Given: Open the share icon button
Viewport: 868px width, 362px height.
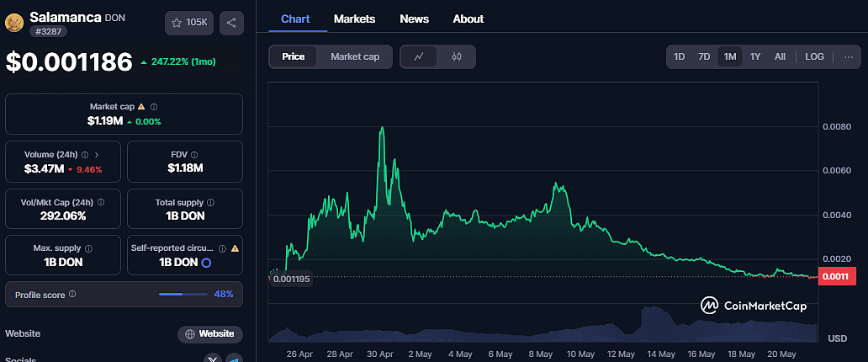Looking at the screenshot, I should [231, 23].
